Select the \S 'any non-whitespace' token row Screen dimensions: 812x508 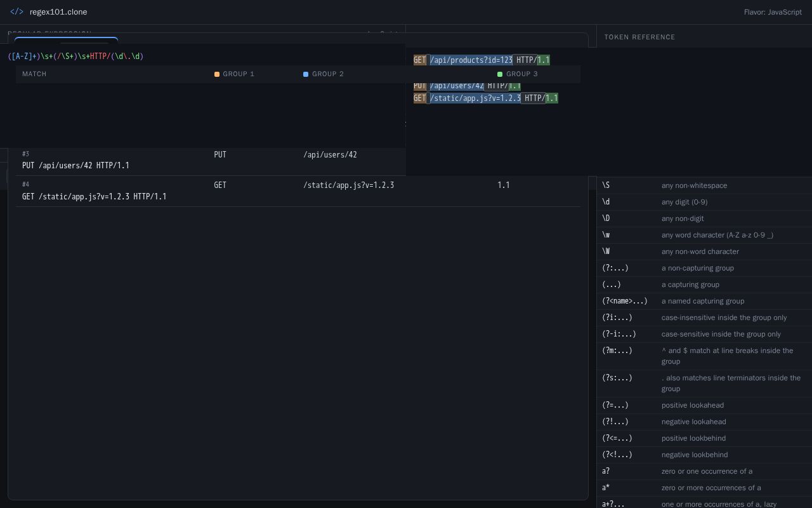click(704, 185)
